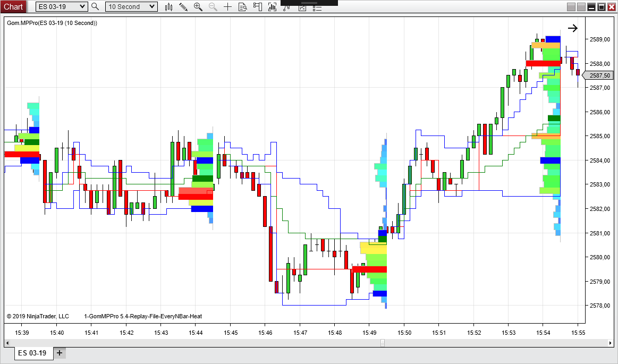
Task: Open the ES 03-19 instrument dropdown
Action: [62, 7]
